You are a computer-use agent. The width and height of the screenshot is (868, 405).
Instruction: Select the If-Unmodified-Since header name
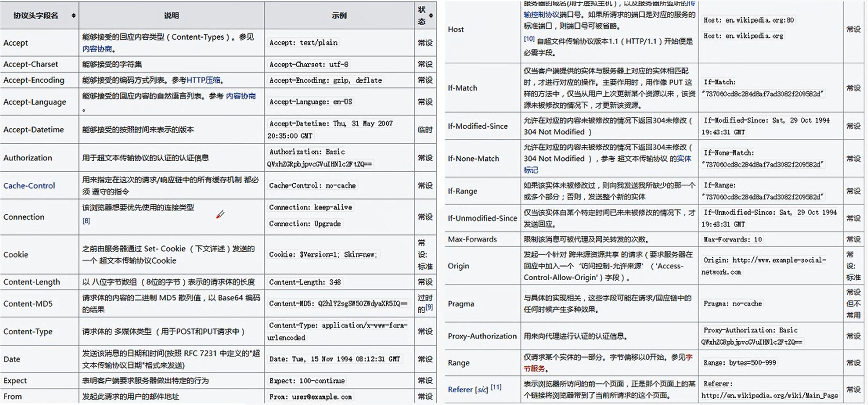482,218
